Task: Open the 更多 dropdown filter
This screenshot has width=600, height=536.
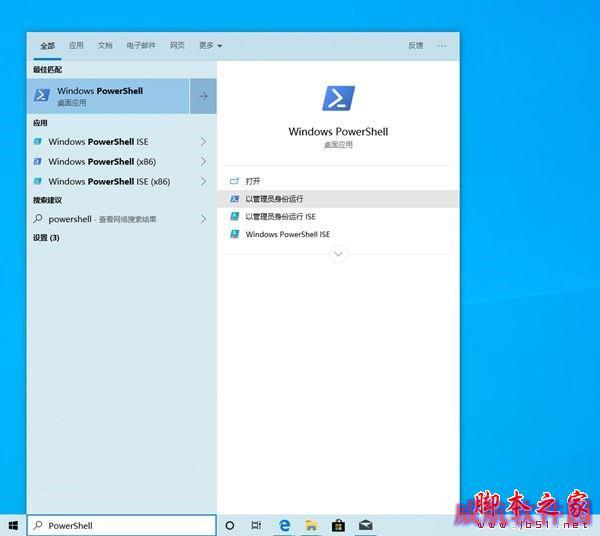Action: 210,46
